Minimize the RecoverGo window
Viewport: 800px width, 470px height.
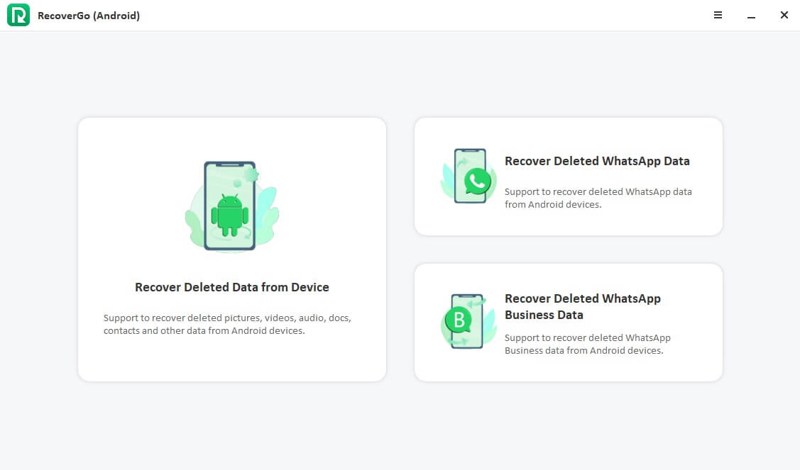[751, 16]
